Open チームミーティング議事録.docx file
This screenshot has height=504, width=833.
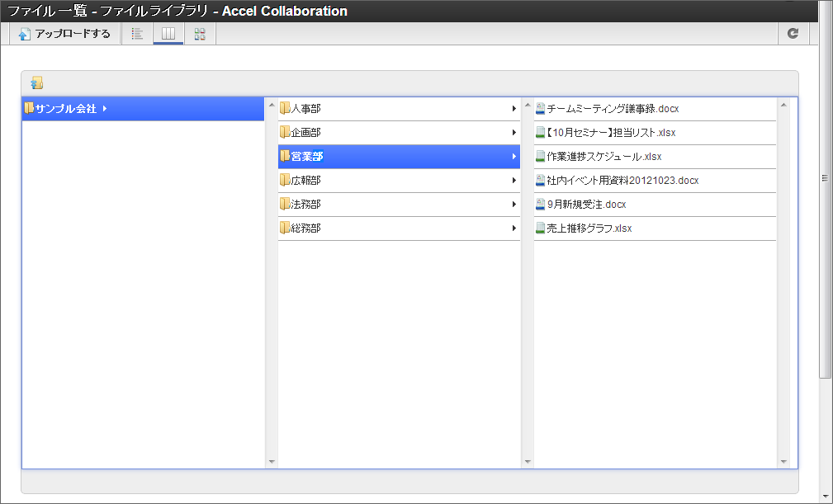click(x=655, y=109)
